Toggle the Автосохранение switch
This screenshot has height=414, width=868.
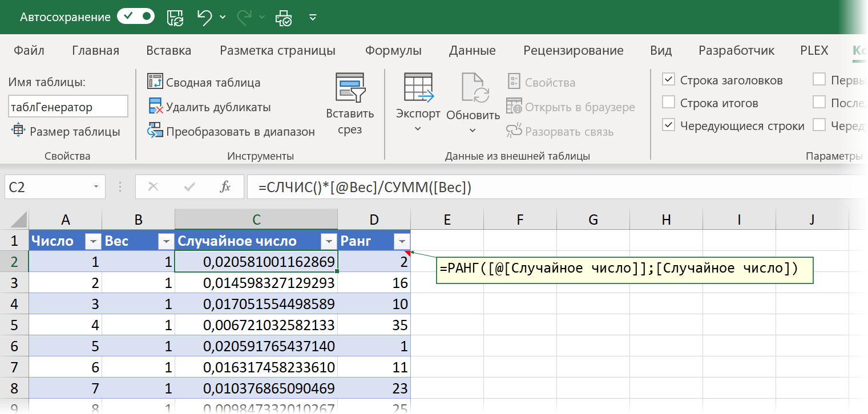135,17
